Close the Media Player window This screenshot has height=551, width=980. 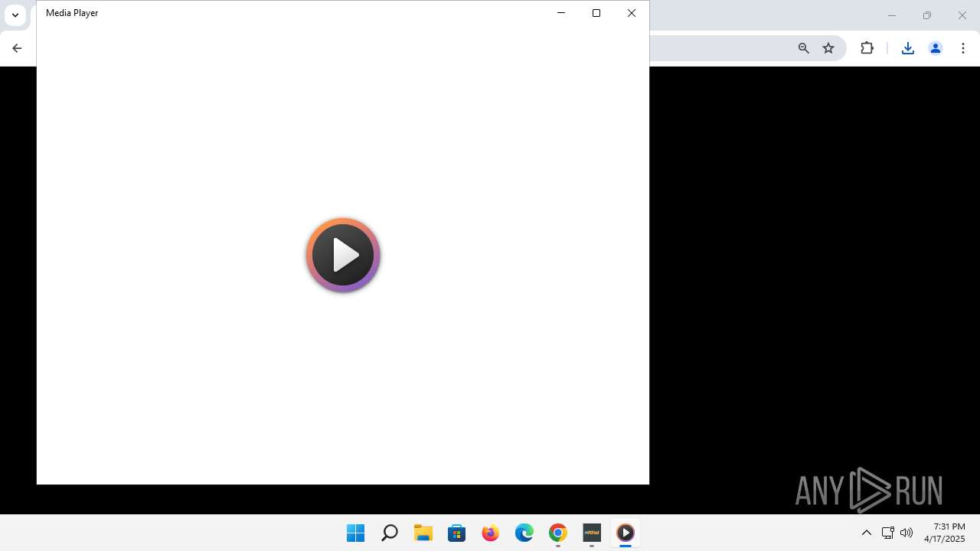click(632, 13)
